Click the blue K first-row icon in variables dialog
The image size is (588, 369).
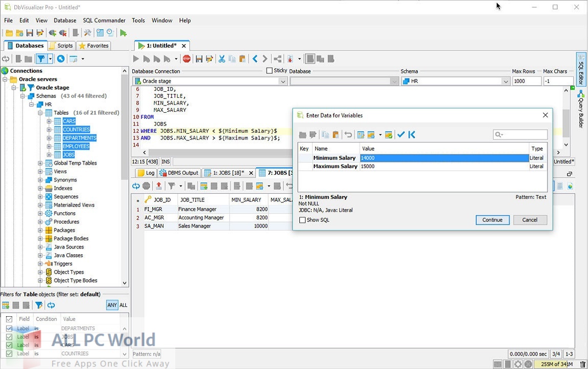[x=412, y=135]
